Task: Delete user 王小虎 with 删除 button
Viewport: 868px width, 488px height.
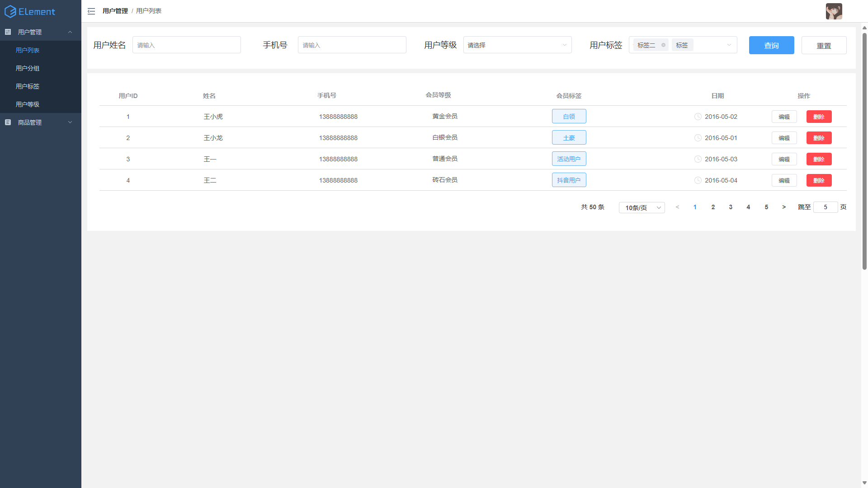Action: (819, 117)
